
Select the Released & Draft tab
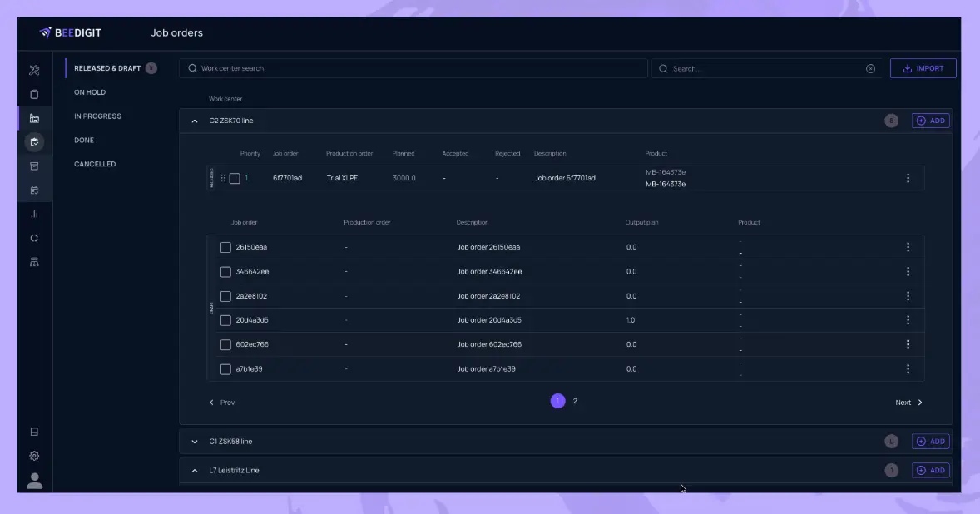pos(107,68)
